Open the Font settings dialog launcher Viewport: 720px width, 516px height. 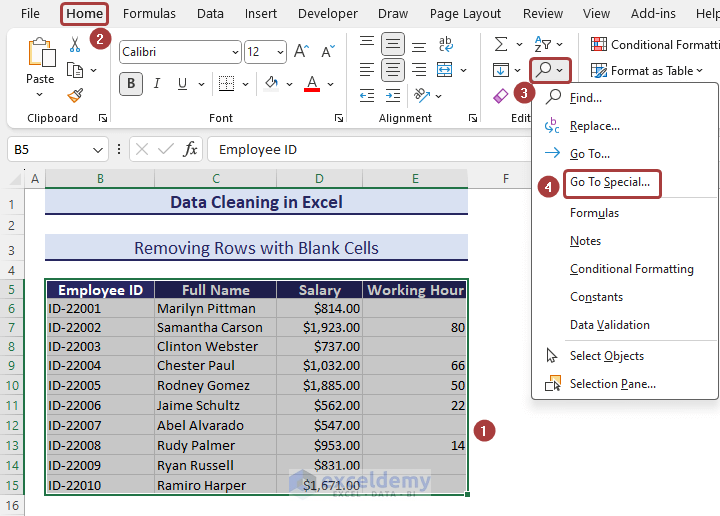click(339, 118)
